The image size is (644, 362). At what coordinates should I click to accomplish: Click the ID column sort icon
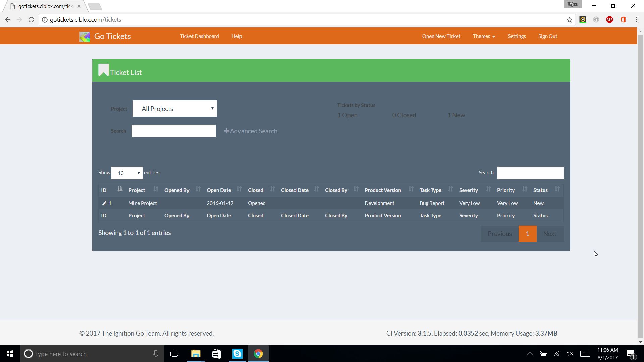(x=120, y=189)
